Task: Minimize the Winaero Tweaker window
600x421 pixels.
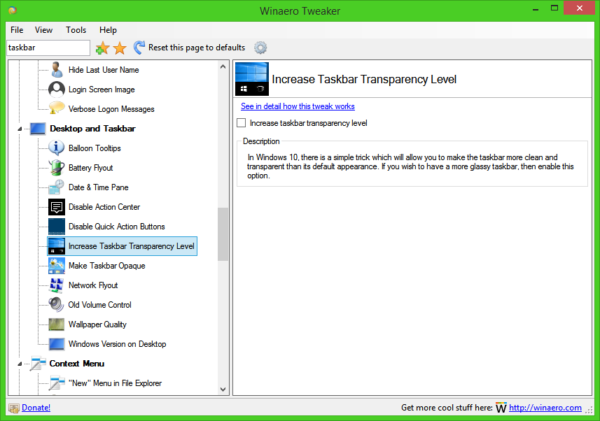Action: tap(536, 8)
